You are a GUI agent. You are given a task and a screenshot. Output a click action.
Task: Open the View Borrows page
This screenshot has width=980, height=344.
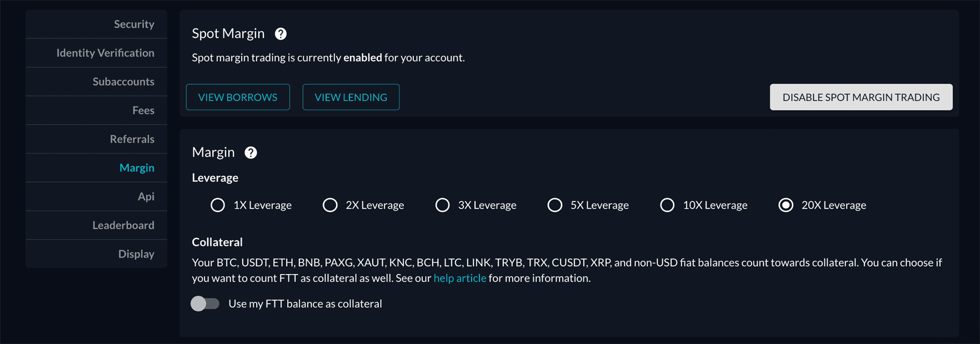click(x=238, y=97)
